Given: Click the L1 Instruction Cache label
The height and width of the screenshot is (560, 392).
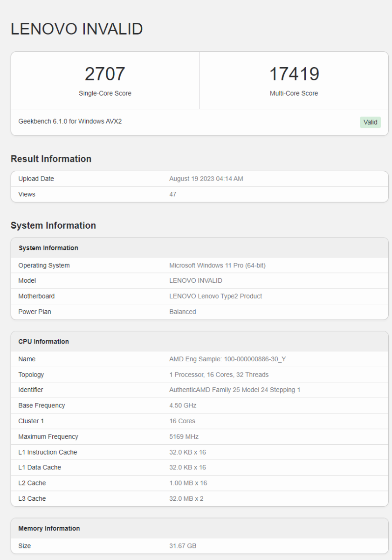Looking at the screenshot, I should click(x=48, y=452).
